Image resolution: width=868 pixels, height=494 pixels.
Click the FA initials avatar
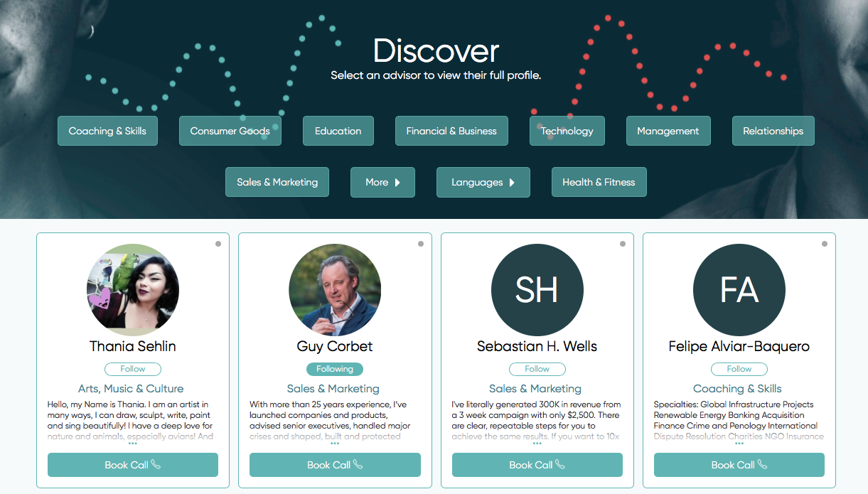coord(739,290)
